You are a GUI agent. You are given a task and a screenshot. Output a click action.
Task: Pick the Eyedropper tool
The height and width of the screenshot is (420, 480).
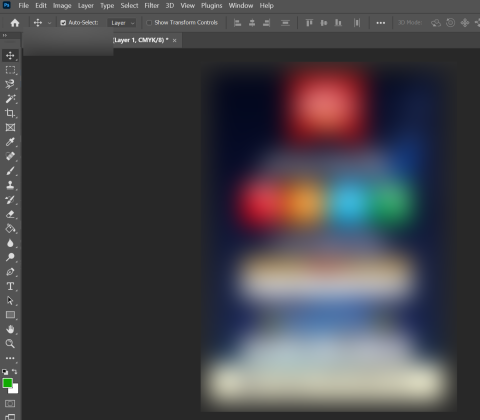coord(10,142)
